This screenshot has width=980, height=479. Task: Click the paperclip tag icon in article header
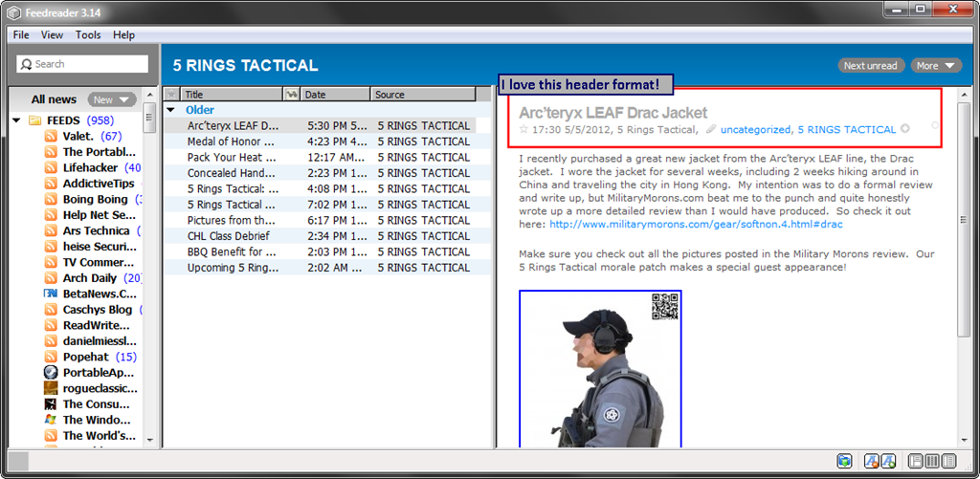coord(710,129)
